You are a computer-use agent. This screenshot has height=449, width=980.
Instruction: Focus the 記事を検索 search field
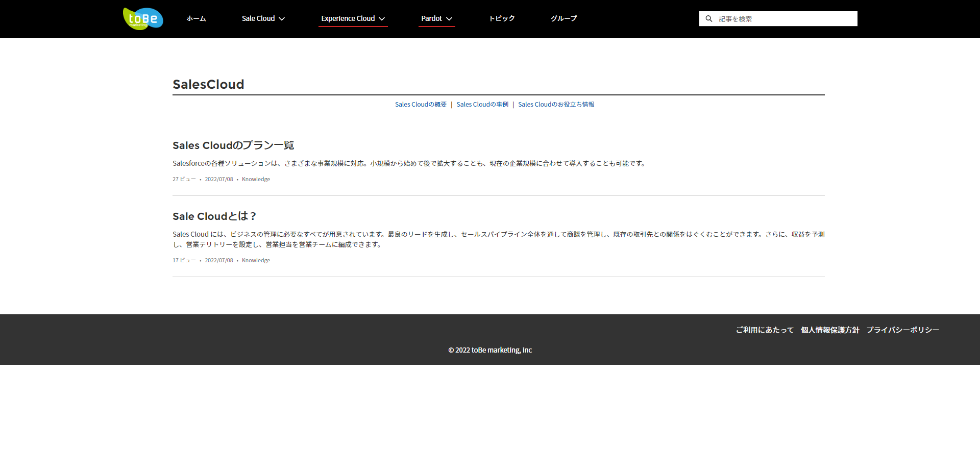[x=778, y=19]
